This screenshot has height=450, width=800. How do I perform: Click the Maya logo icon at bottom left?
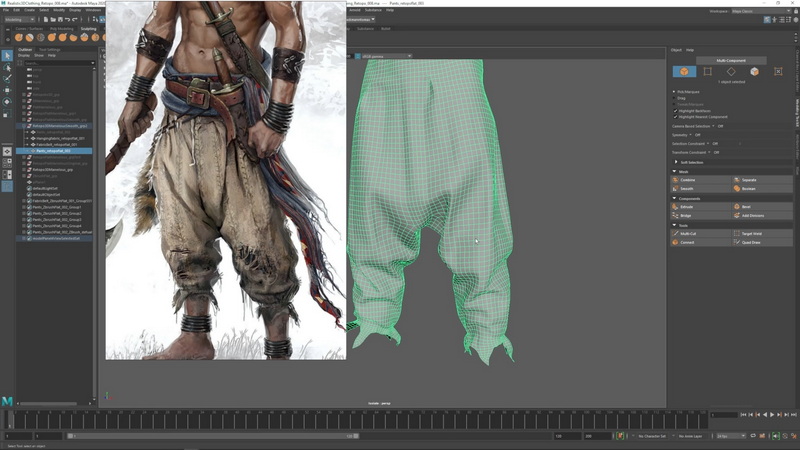pos(7,401)
